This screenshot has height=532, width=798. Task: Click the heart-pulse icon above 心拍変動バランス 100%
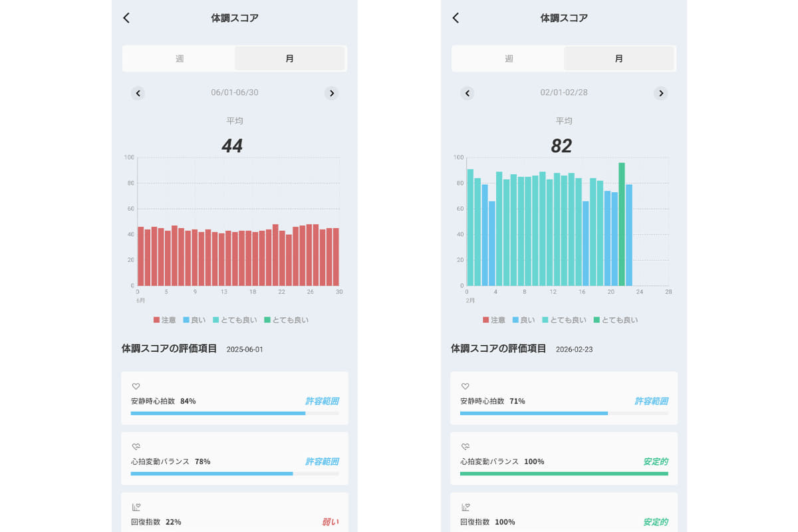pyautogui.click(x=465, y=446)
